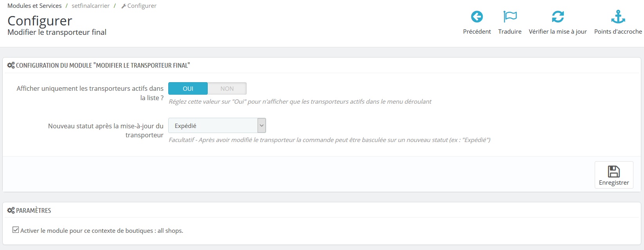This screenshot has width=644, height=250.
Task: Click the gears icon on the configuration panel header
Action: tap(11, 65)
